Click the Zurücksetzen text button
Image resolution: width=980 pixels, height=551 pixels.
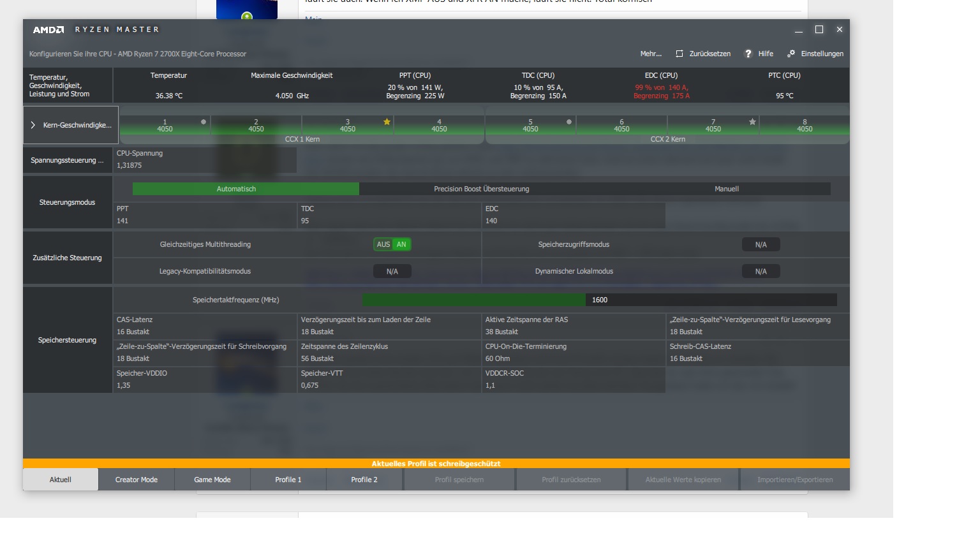tap(710, 54)
